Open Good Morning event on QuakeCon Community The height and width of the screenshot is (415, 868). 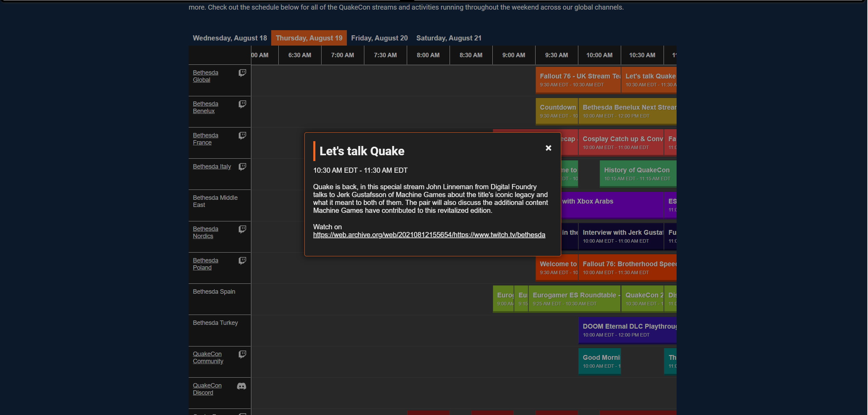click(x=600, y=361)
